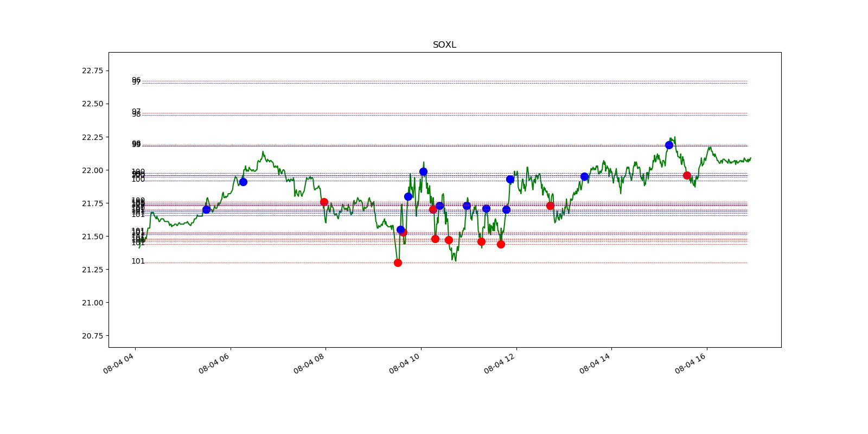Click the red marker near 12:40 at 21.73
868x434 pixels.
pos(550,206)
